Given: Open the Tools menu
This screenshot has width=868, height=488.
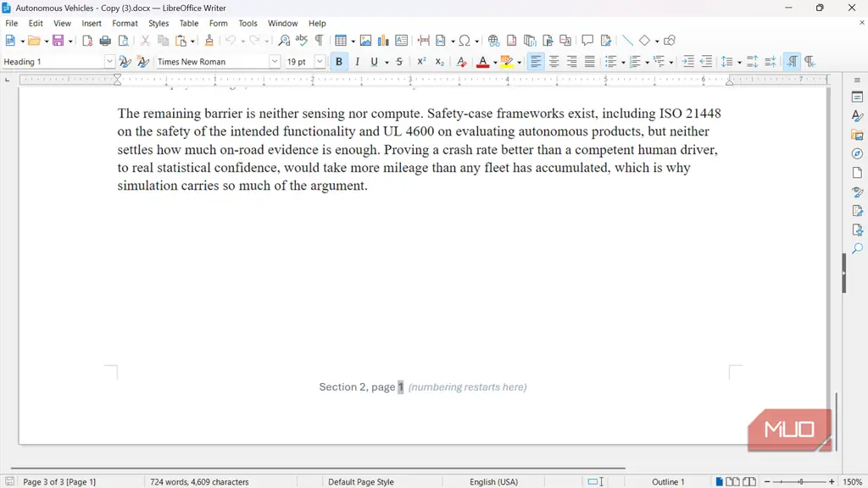Looking at the screenshot, I should click(248, 23).
